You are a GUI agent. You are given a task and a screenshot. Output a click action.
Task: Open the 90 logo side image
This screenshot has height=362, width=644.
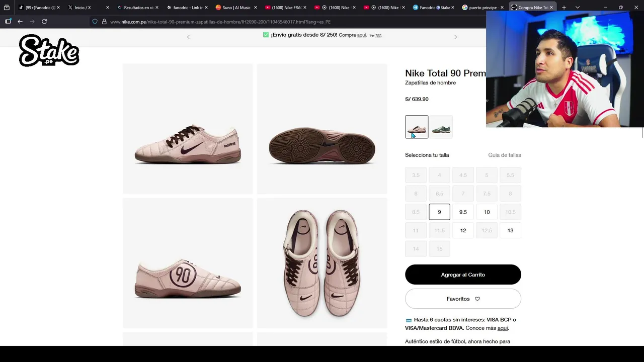click(188, 263)
